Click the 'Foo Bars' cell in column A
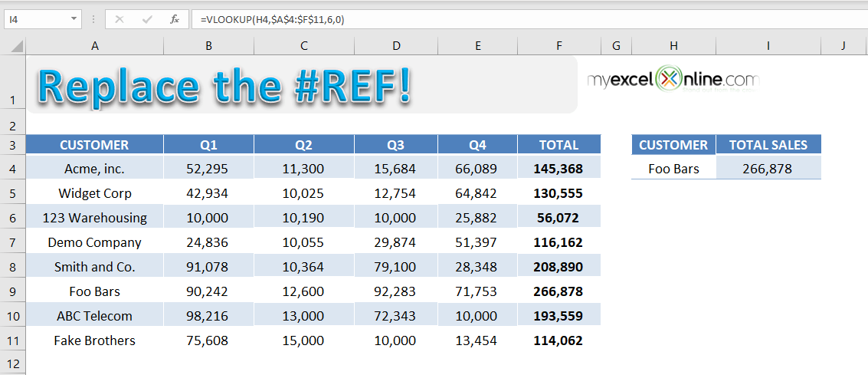Viewport: 868px width, 375px height. click(x=95, y=291)
